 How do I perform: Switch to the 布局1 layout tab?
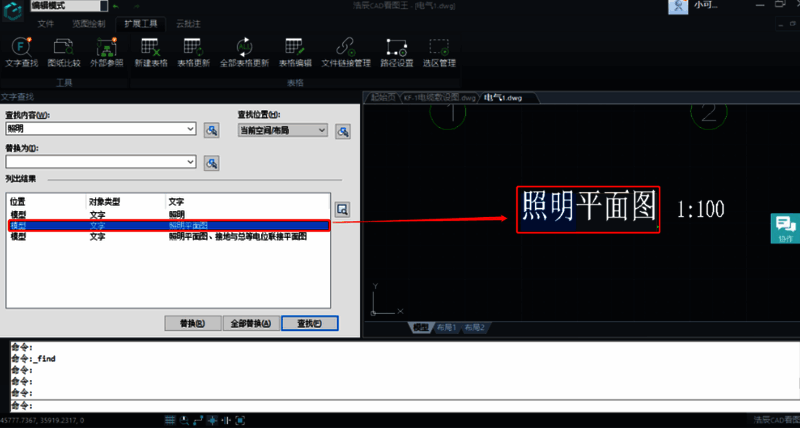click(446, 328)
